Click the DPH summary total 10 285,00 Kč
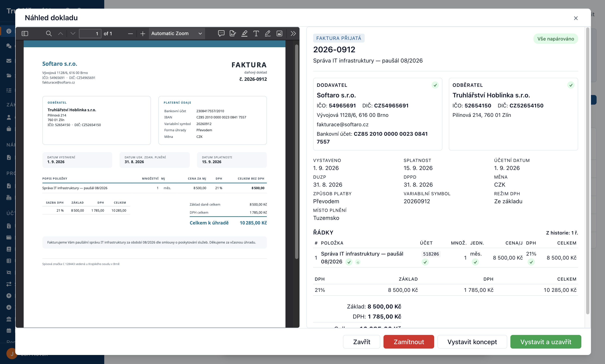Screen dimensions: 605x364 tap(560, 290)
